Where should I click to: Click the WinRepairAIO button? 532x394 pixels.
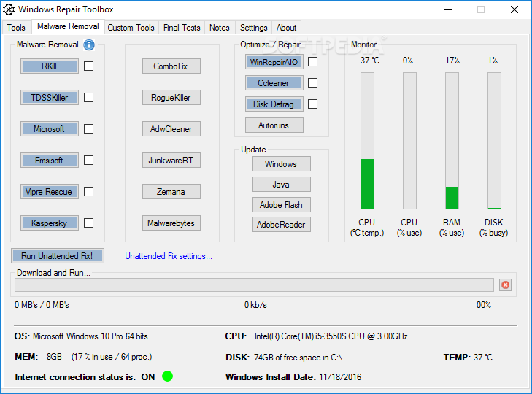tap(274, 62)
